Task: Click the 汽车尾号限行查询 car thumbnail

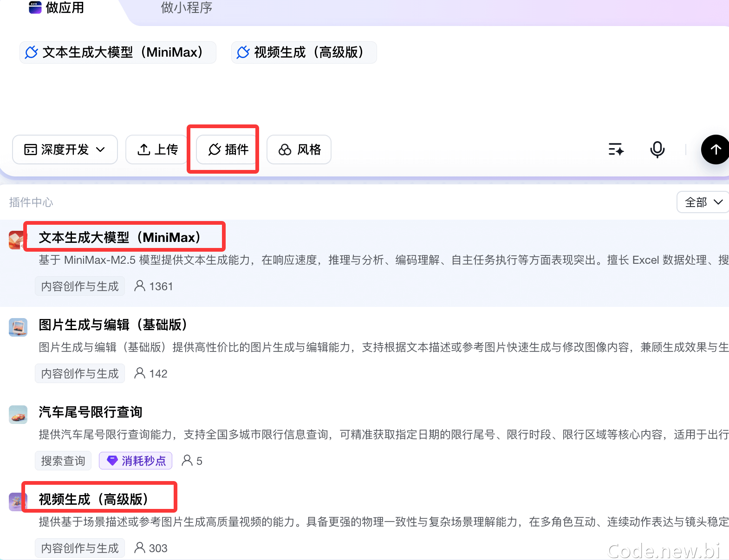Action: point(18,415)
